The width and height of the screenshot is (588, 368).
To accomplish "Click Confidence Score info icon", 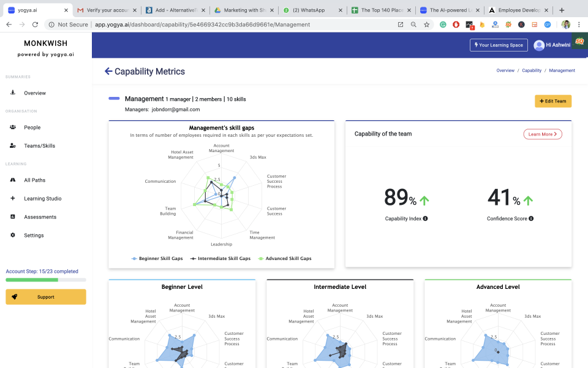I will tap(531, 219).
